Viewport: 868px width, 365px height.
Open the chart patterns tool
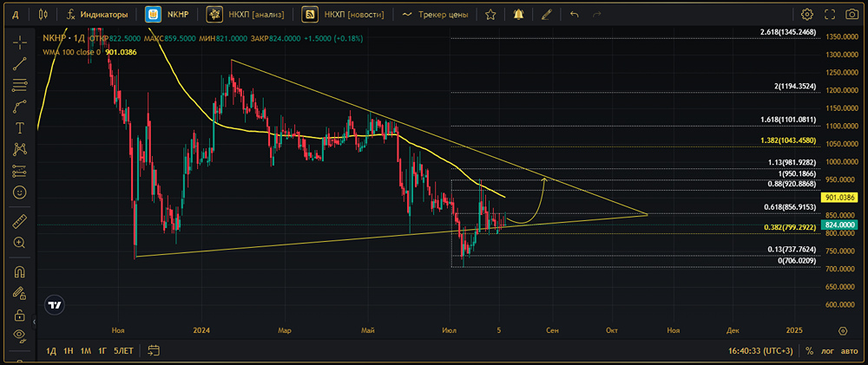click(21, 149)
